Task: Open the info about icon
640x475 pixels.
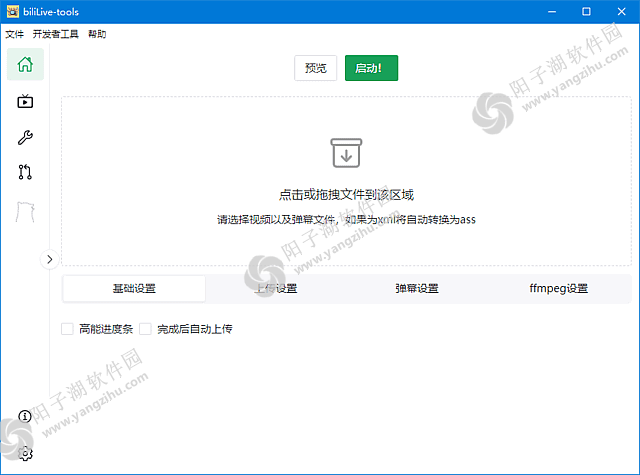Action: tap(25, 416)
